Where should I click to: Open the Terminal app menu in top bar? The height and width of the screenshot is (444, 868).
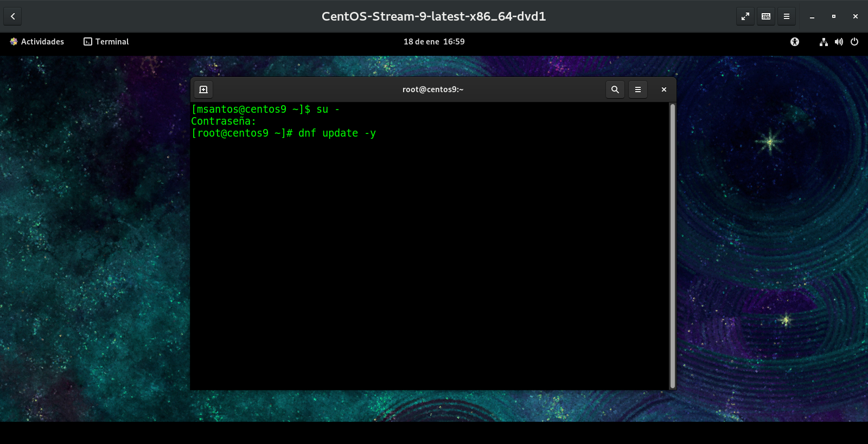106,42
